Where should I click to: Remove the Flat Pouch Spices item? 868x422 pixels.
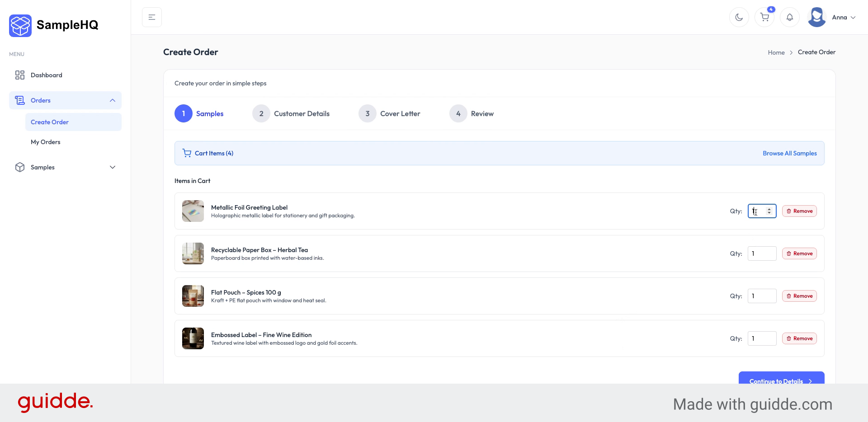pos(799,296)
